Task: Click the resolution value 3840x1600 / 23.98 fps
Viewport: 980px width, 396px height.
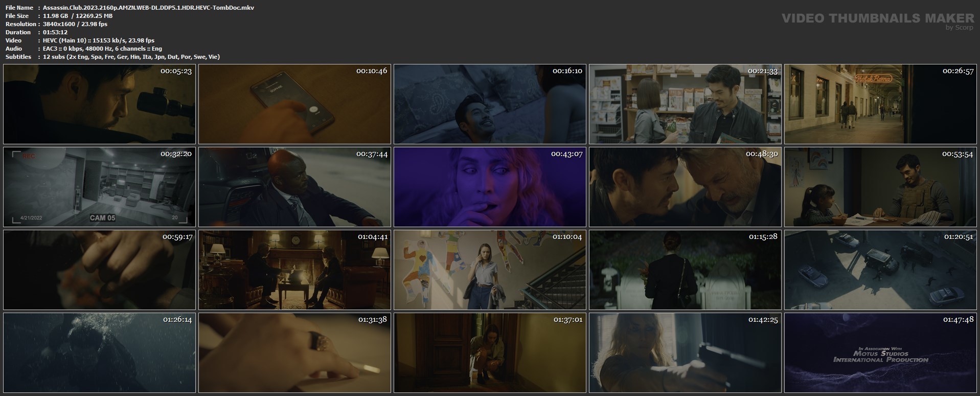Action: tap(75, 24)
